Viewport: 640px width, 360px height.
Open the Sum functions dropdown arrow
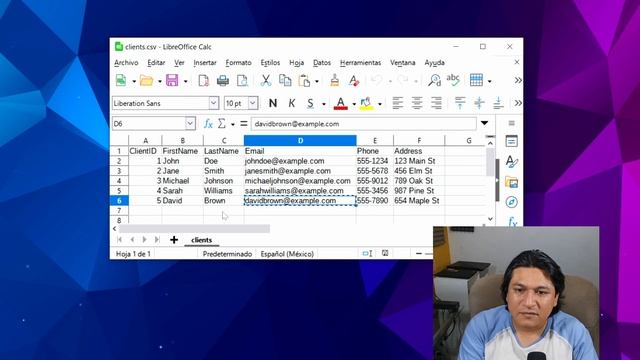233,124
